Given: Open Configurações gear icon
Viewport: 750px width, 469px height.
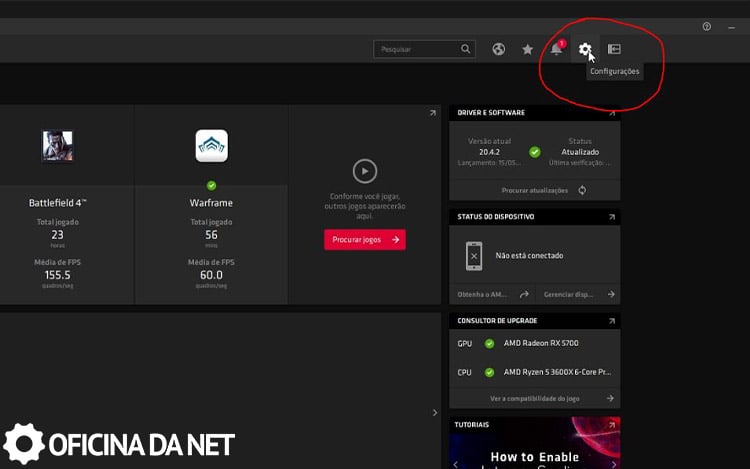Looking at the screenshot, I should [x=585, y=49].
